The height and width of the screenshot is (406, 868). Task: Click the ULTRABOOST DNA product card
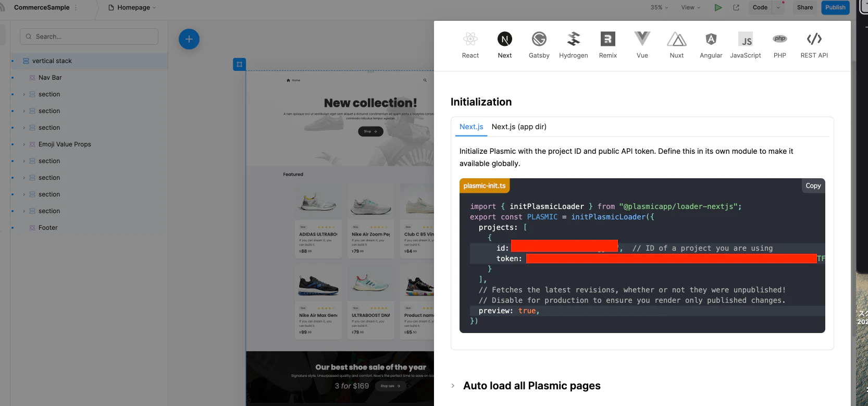pos(371,302)
